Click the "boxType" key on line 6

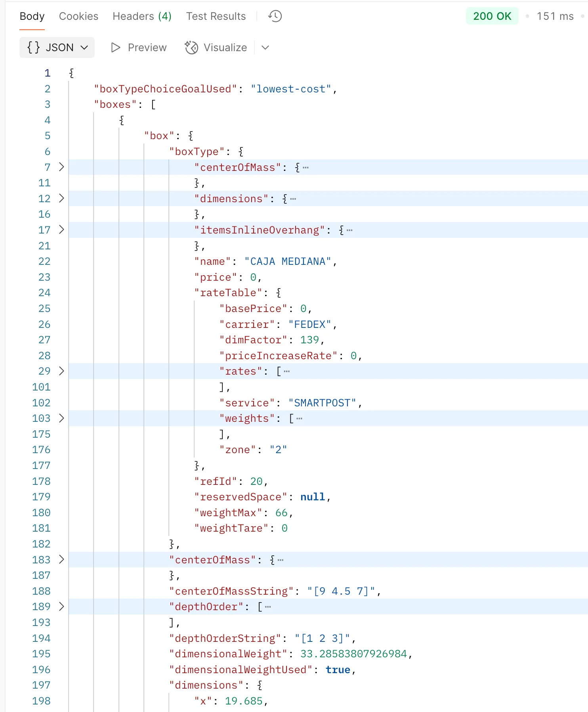click(x=197, y=151)
